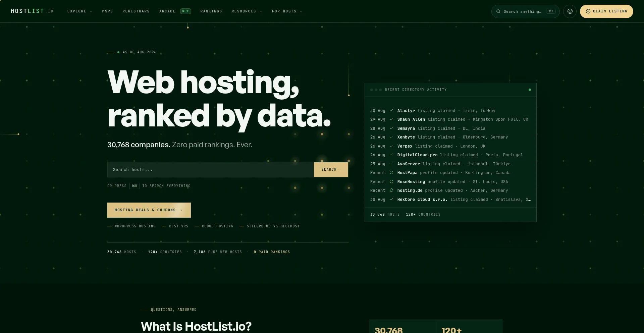Viewport: 644px width, 333px height.
Task: Click the check icon in the Verpex row
Action: click(391, 146)
